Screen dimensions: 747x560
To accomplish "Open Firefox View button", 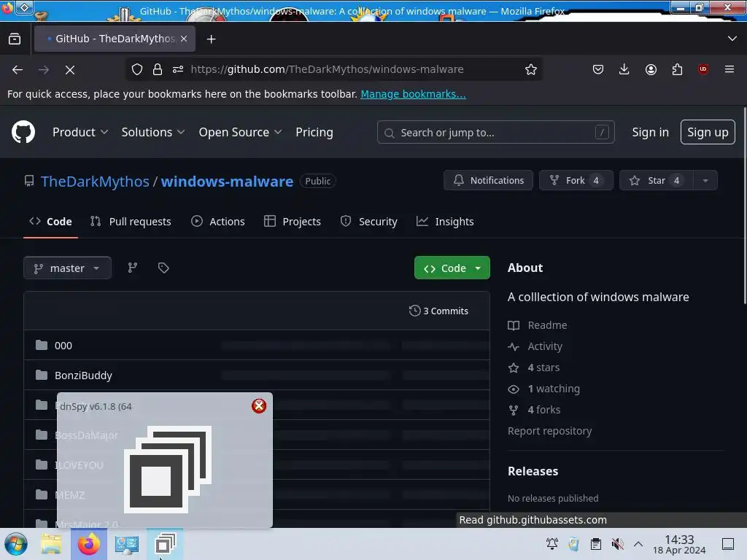I will point(15,39).
